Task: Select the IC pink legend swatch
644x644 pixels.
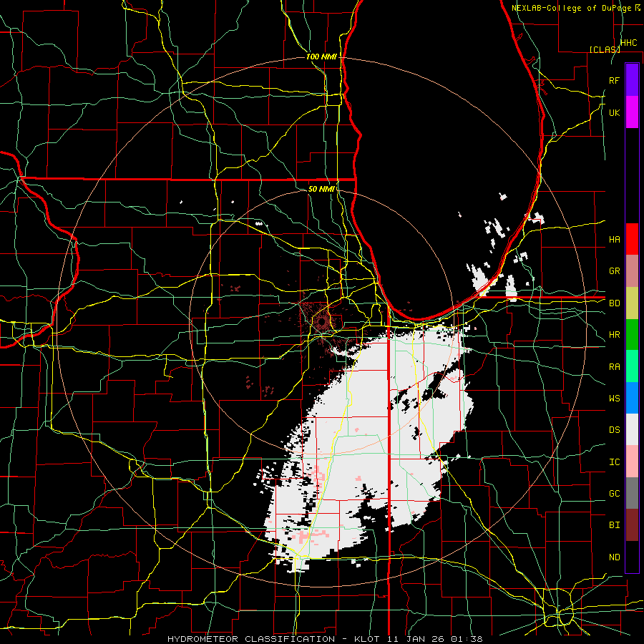Action: [632, 462]
